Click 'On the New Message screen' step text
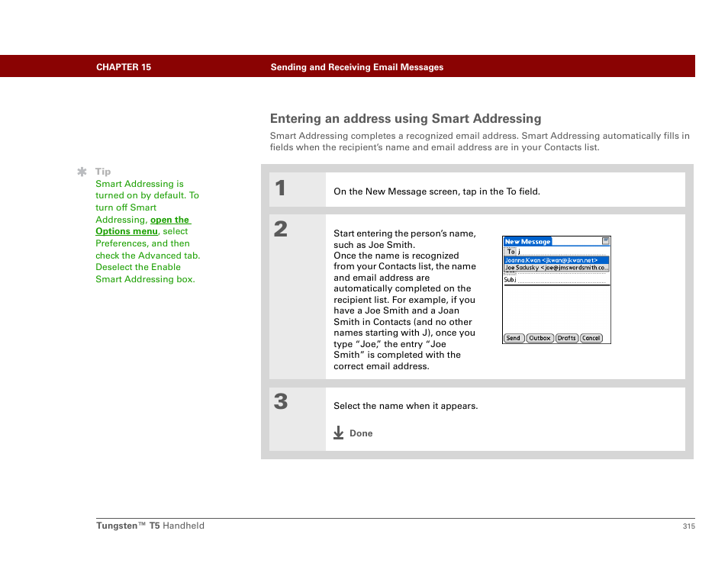The image size is (728, 563). point(437,191)
